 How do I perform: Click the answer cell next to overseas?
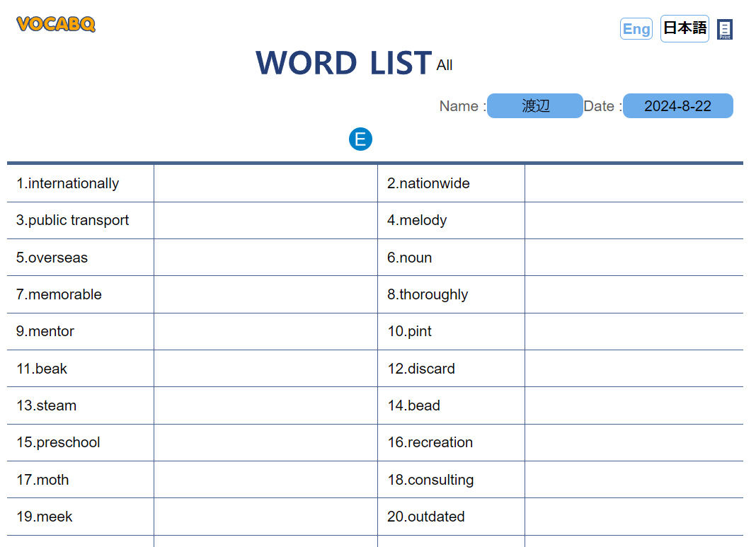265,258
